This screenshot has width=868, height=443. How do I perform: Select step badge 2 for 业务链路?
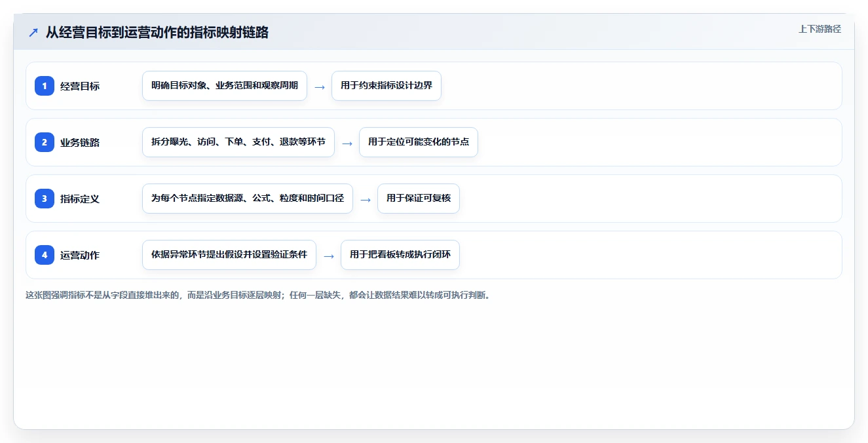pyautogui.click(x=45, y=142)
